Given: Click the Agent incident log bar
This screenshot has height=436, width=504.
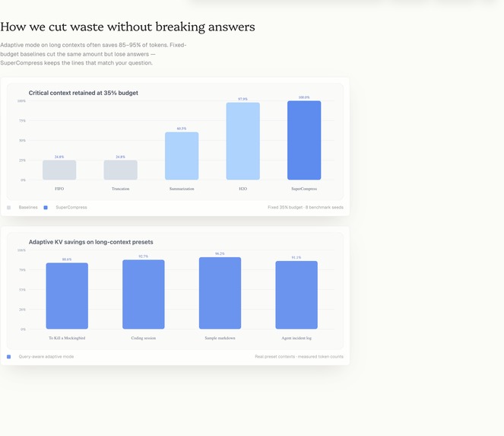Looking at the screenshot, I should point(296,294).
